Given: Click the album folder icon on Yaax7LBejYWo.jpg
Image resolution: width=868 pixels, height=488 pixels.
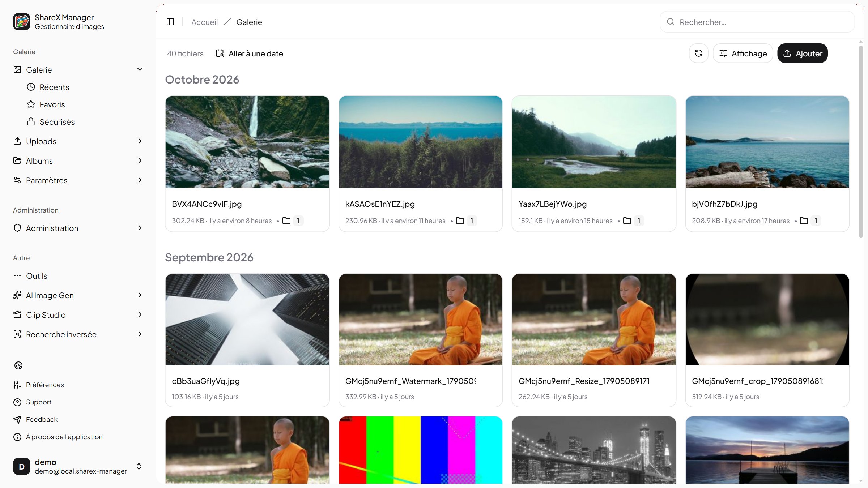Looking at the screenshot, I should click(x=627, y=221).
